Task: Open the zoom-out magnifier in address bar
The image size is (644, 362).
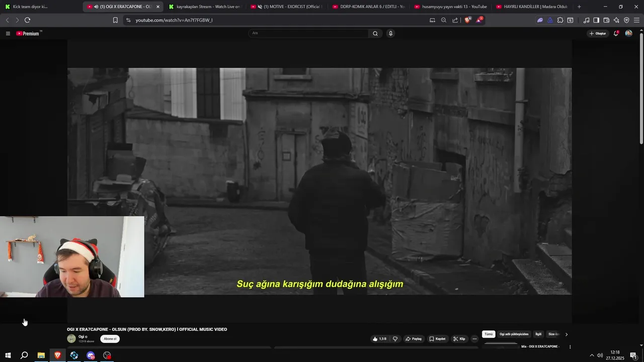Action: [443, 20]
